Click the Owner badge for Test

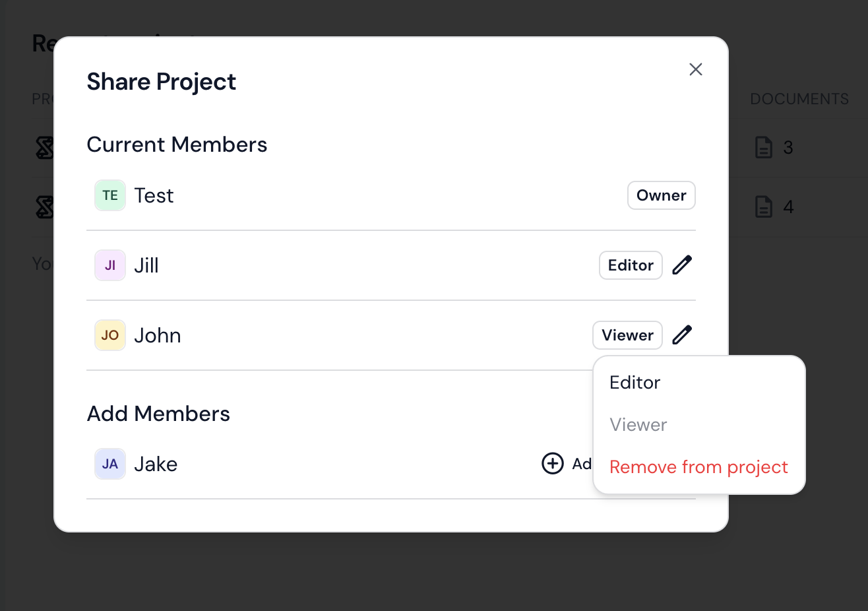(x=661, y=195)
